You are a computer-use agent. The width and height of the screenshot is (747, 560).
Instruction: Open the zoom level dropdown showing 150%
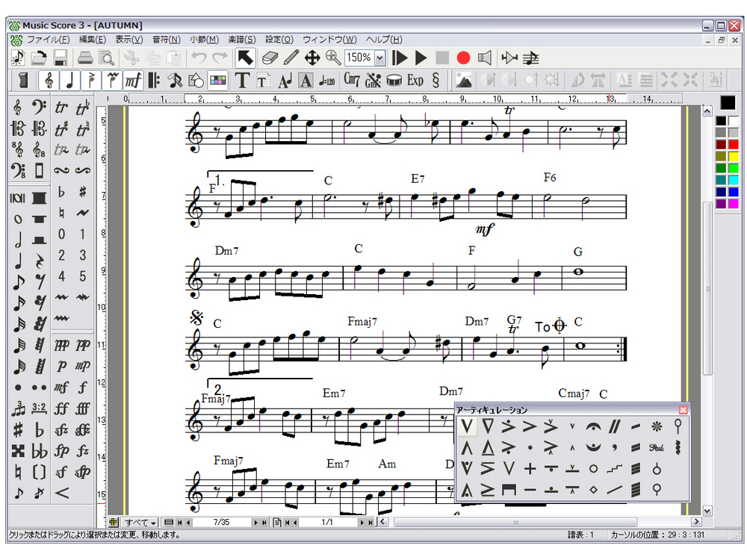tap(379, 57)
